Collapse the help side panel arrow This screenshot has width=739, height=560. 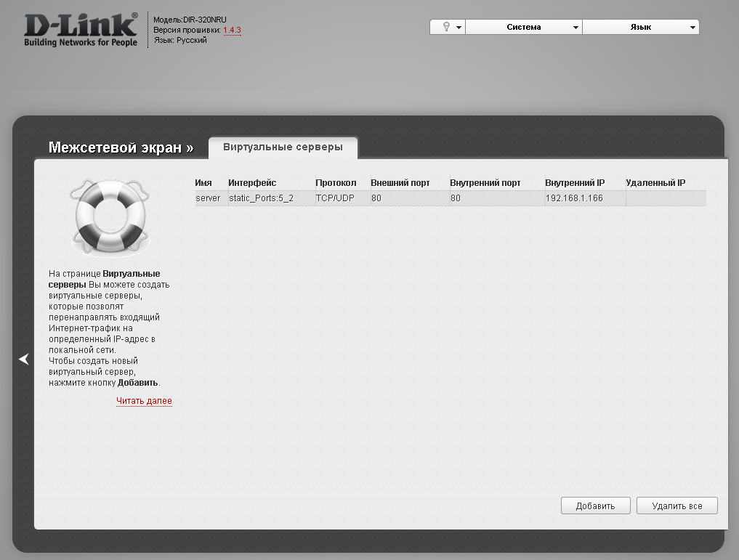coord(23,360)
